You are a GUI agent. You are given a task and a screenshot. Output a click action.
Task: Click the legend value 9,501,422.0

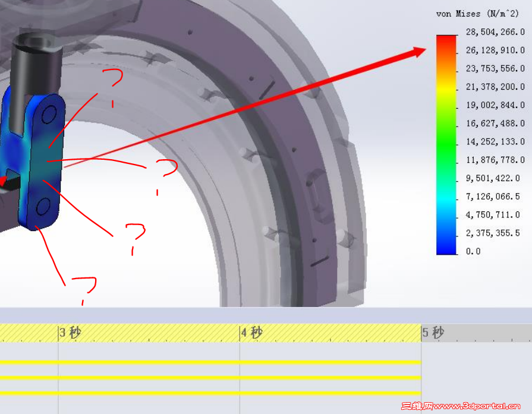click(493, 178)
